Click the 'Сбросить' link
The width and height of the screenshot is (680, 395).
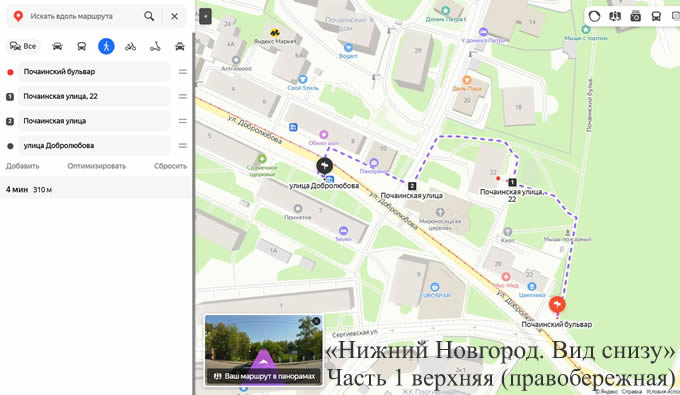tap(170, 166)
